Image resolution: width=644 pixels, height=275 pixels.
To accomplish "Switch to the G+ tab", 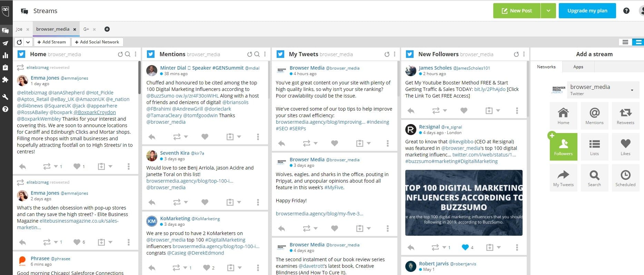I will [86, 29].
